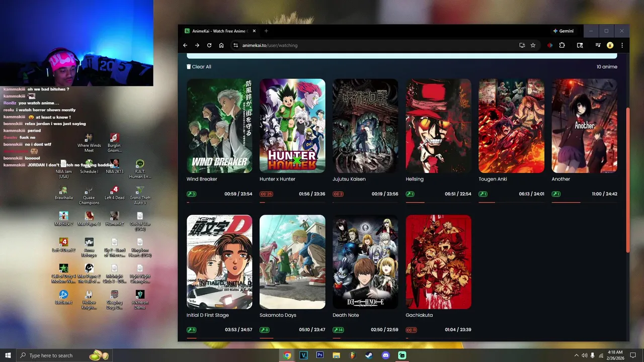644x362 pixels.
Task: Click the red sound extension icon
Action: [550, 45]
